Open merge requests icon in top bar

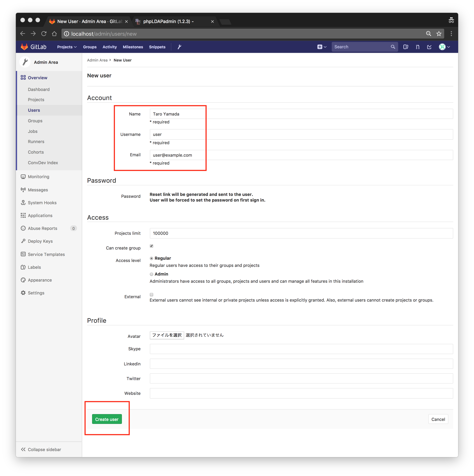[418, 47]
